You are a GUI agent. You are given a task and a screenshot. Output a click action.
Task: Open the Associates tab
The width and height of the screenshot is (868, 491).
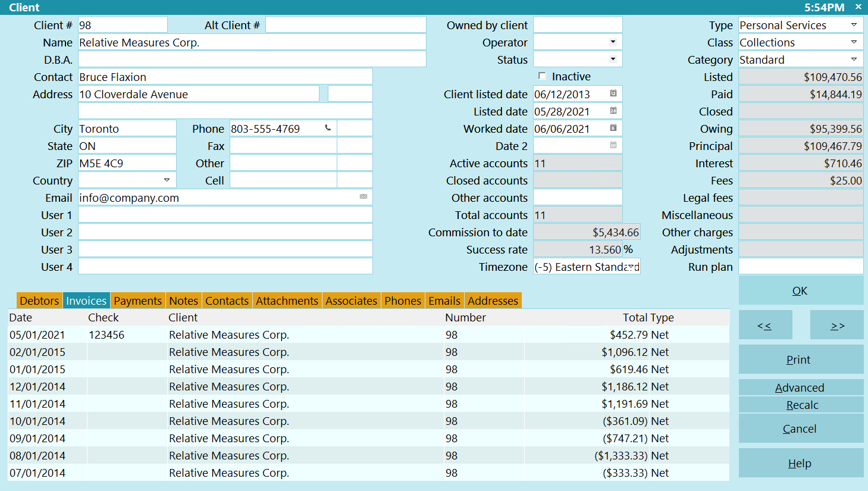pyautogui.click(x=352, y=301)
